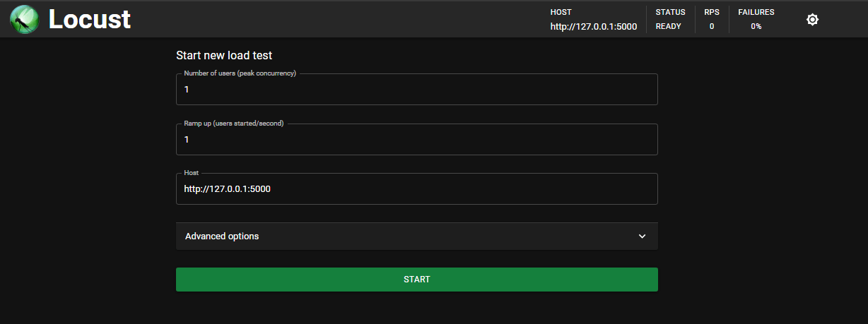Click the Start new load test heading
Image resolution: width=868 pixels, height=324 pixels.
(x=224, y=55)
